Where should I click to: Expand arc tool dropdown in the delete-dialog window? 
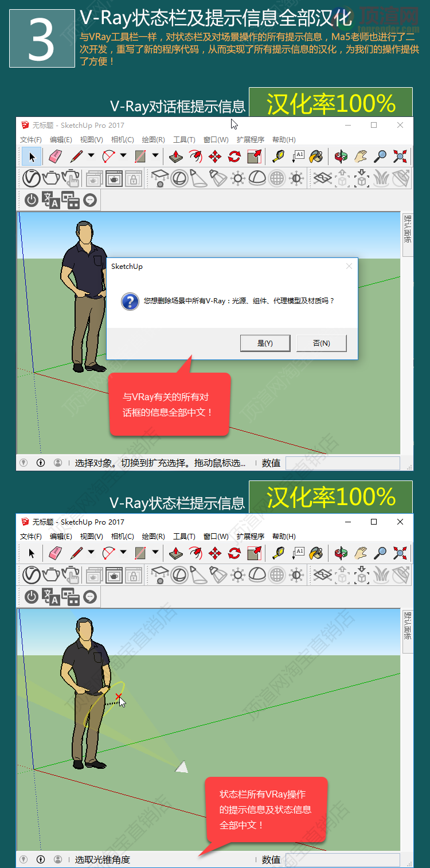(x=123, y=155)
